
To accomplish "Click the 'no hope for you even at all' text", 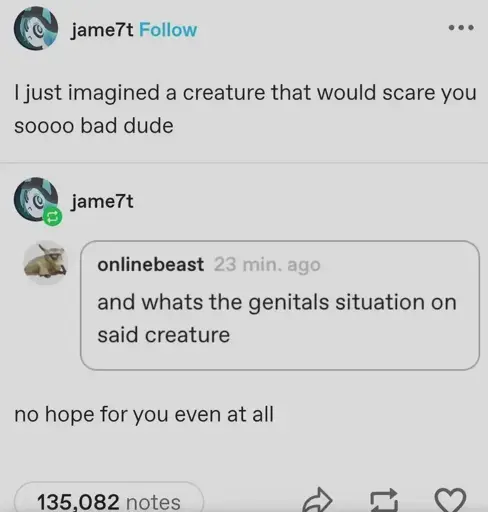I will pyautogui.click(x=144, y=414).
